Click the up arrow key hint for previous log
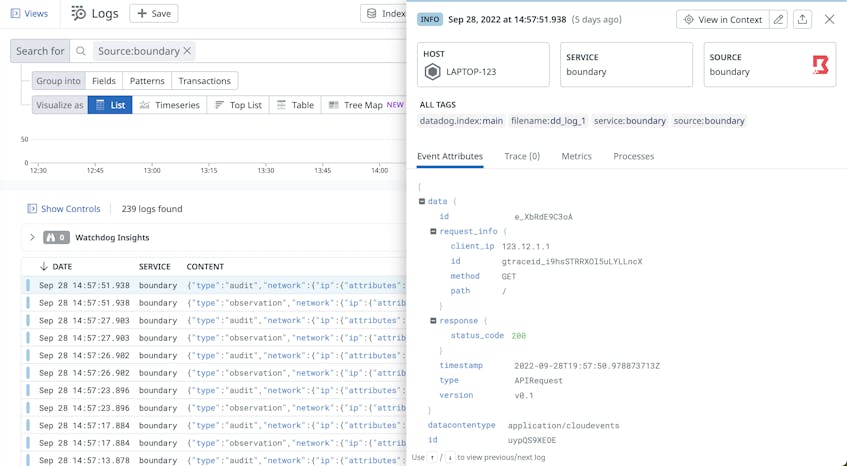 [432, 457]
